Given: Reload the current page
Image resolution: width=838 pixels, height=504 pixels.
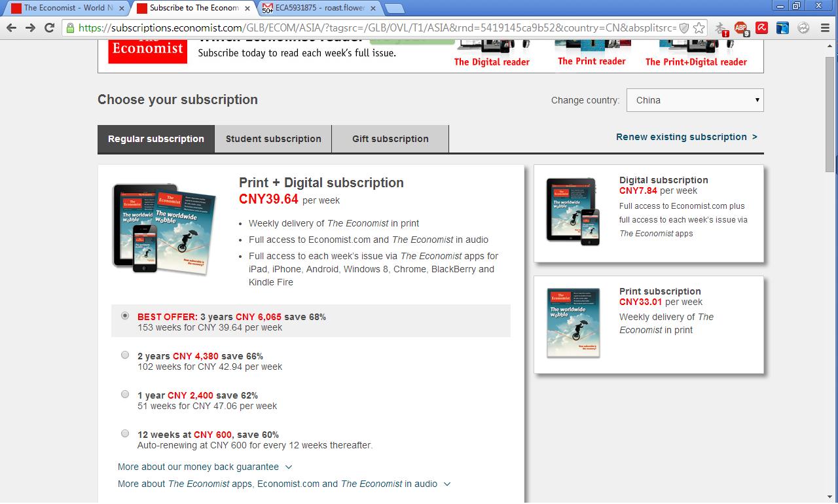Looking at the screenshot, I should (x=49, y=27).
